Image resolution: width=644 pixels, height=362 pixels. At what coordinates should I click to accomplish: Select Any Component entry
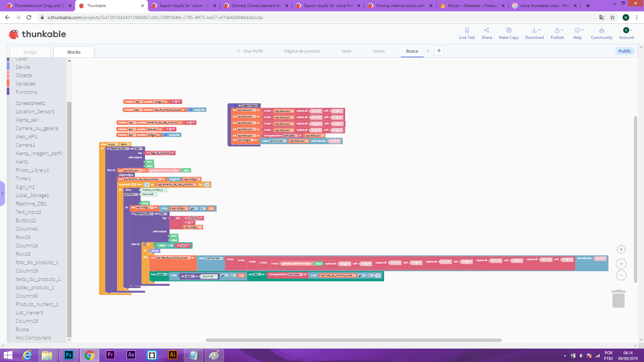(33, 338)
